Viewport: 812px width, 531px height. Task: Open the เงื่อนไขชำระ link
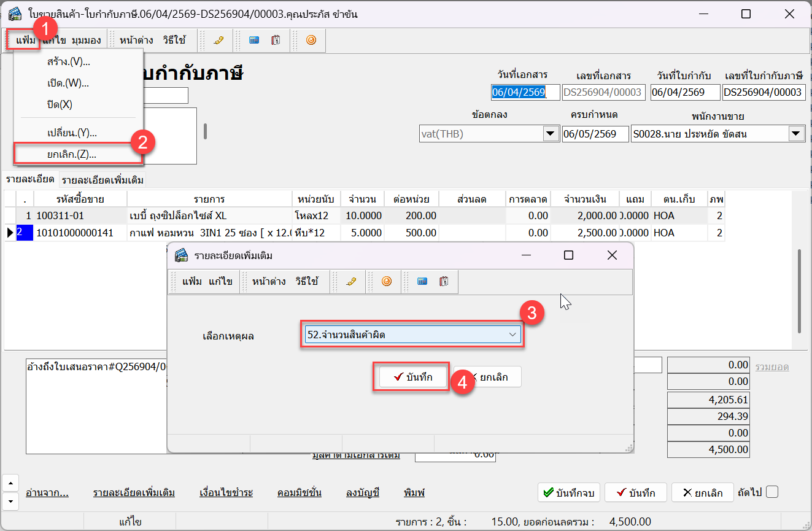click(226, 492)
